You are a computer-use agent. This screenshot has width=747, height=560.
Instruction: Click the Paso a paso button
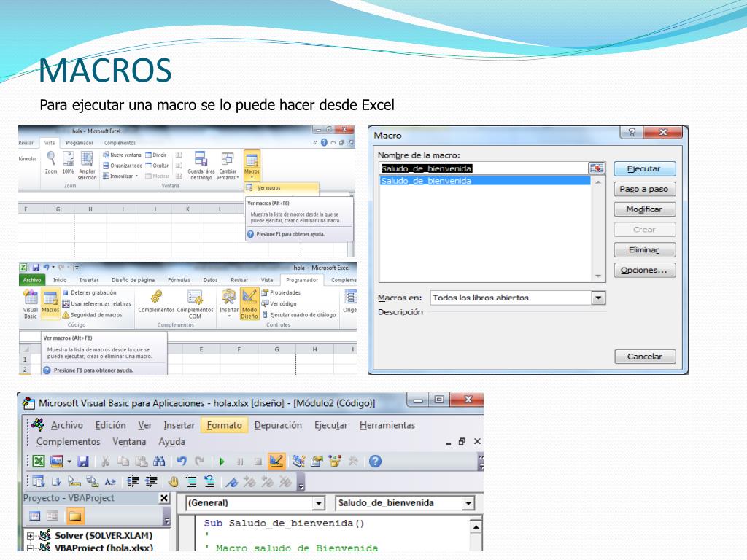click(x=644, y=189)
